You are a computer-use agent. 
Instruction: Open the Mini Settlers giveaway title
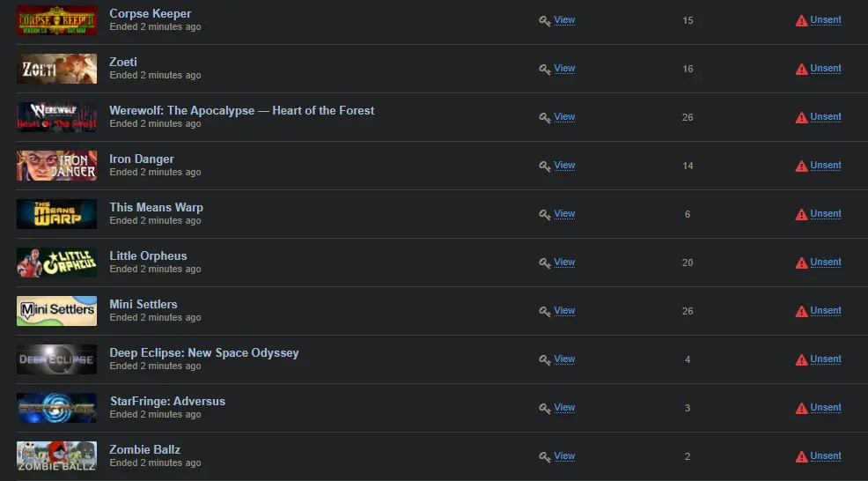[x=143, y=304]
